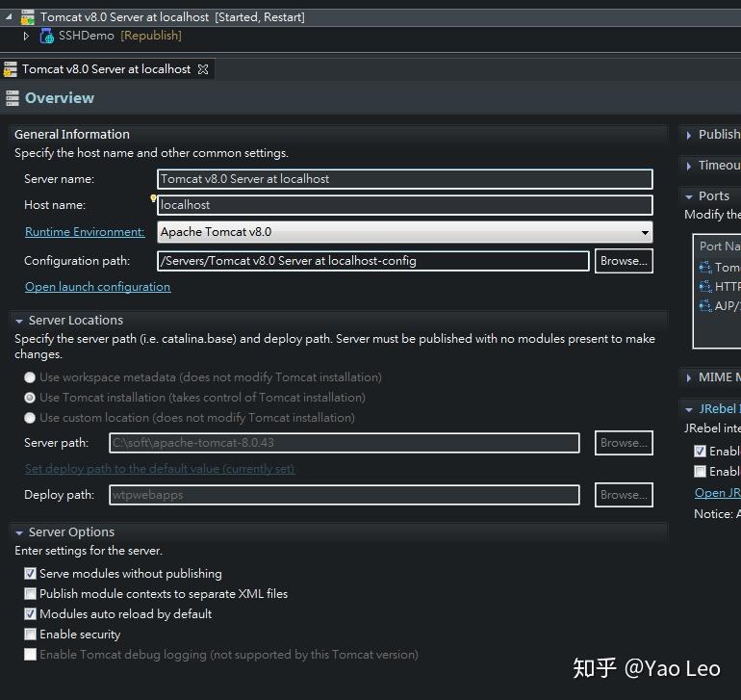Viewport: 741px width, 700px height.
Task: Click the Tomcat server icon in Servers view
Action: click(x=27, y=17)
